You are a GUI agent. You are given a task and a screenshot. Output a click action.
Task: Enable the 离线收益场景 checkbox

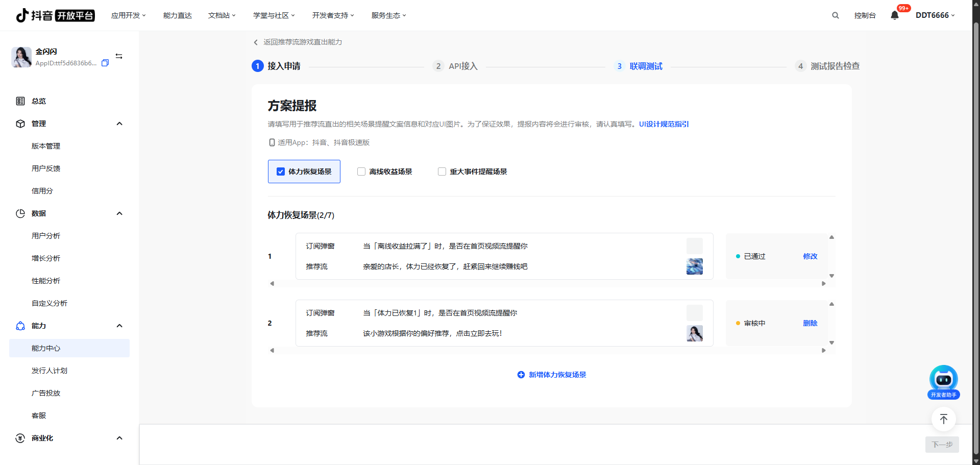pos(361,172)
